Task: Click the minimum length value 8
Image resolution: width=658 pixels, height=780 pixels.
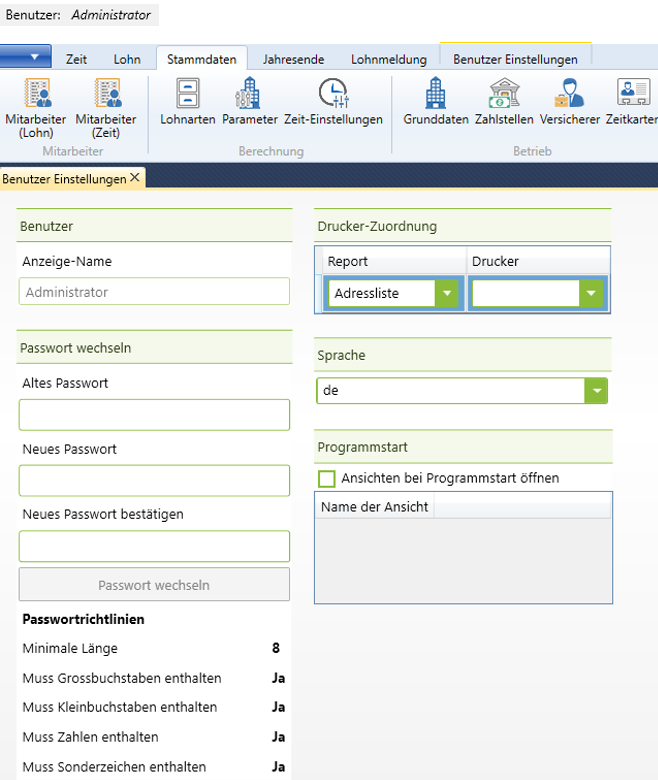Action: pos(276,648)
